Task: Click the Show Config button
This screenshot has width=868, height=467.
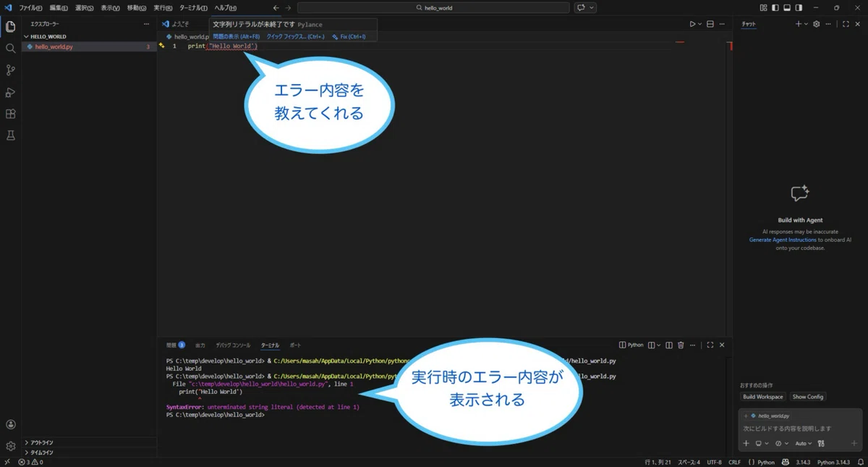Action: 808,397
